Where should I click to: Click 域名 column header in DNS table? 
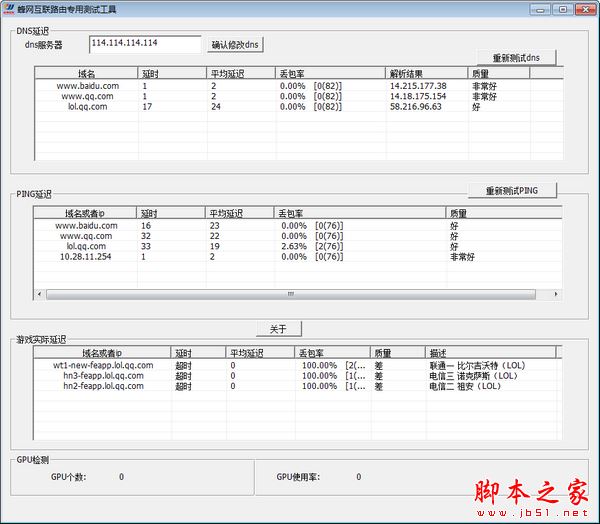pos(86,73)
